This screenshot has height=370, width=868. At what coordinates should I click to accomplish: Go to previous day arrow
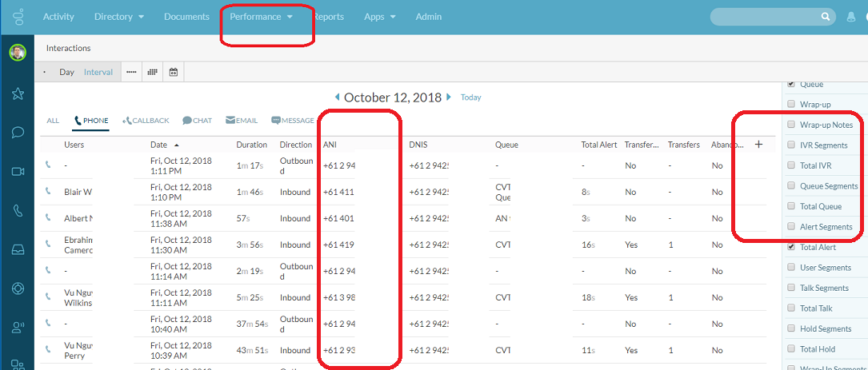[337, 97]
